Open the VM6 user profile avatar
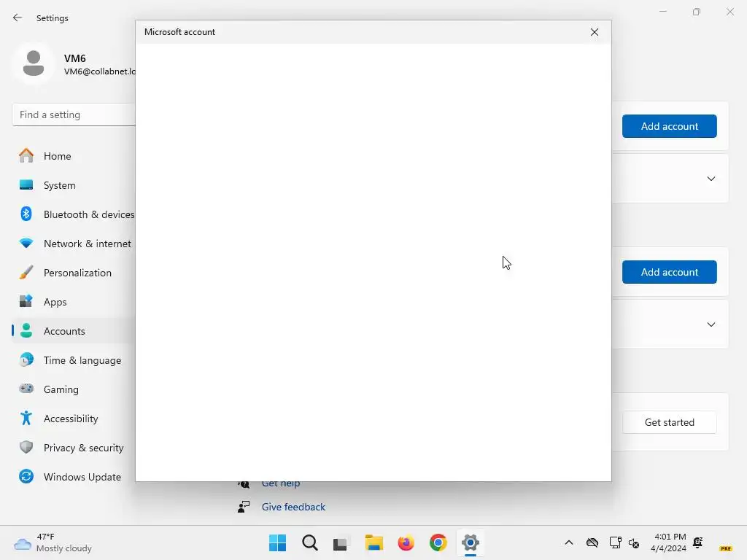 pos(34,63)
